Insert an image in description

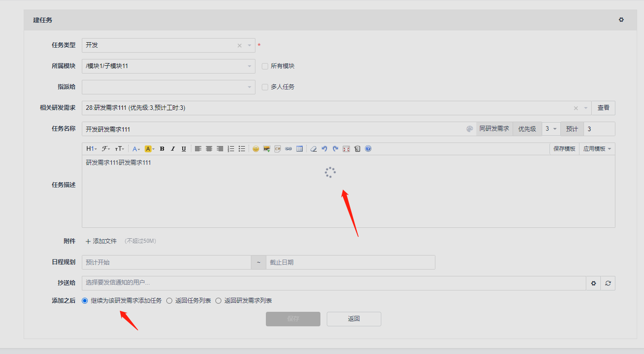(x=267, y=149)
